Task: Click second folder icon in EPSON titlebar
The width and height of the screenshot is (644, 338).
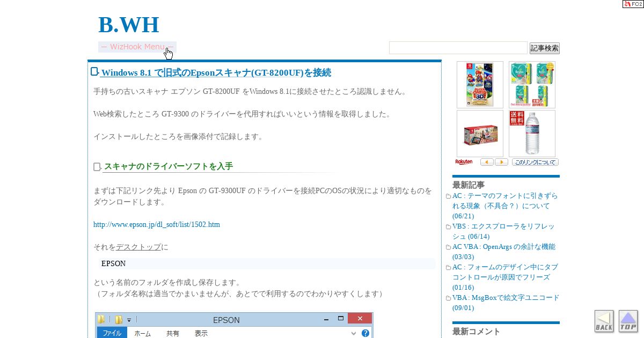Action: (x=119, y=320)
